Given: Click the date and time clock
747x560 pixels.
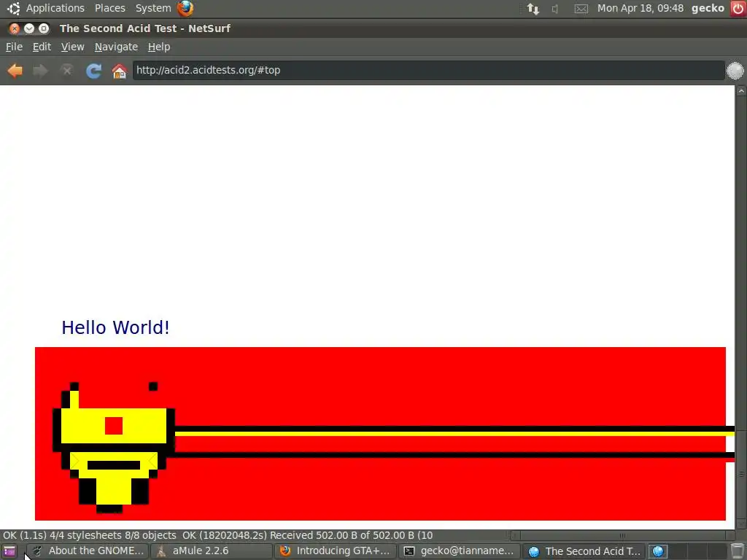Looking at the screenshot, I should pyautogui.click(x=640, y=8).
